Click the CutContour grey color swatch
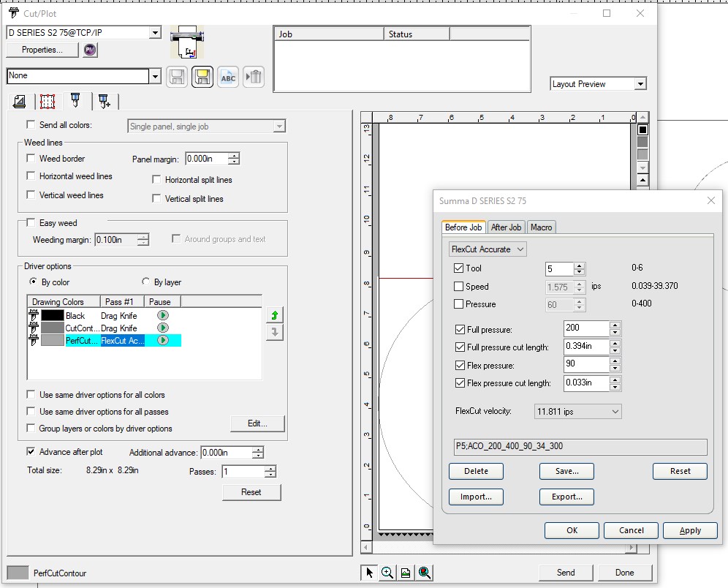Viewport: 728px width, 588px height. [53, 328]
